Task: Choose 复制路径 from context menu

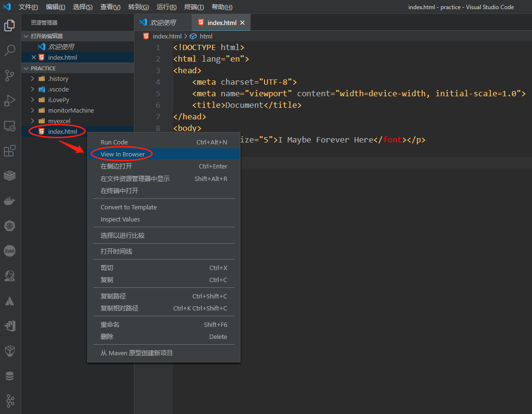Action: tap(163, 296)
